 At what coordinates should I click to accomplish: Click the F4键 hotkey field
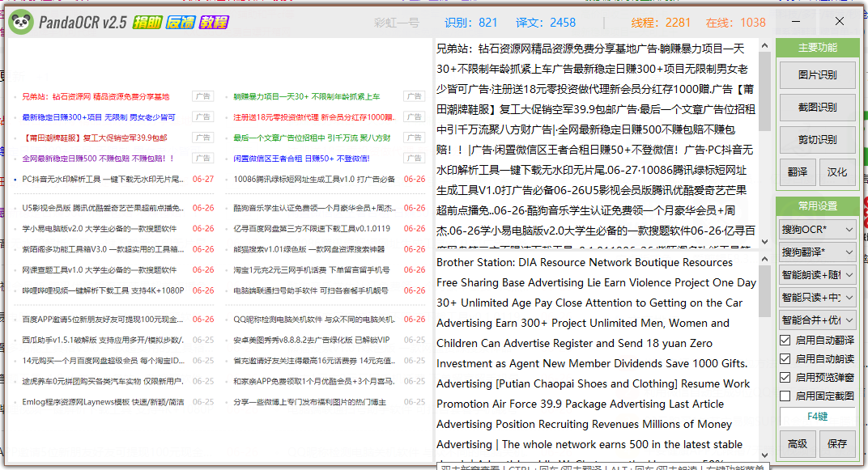tap(818, 417)
